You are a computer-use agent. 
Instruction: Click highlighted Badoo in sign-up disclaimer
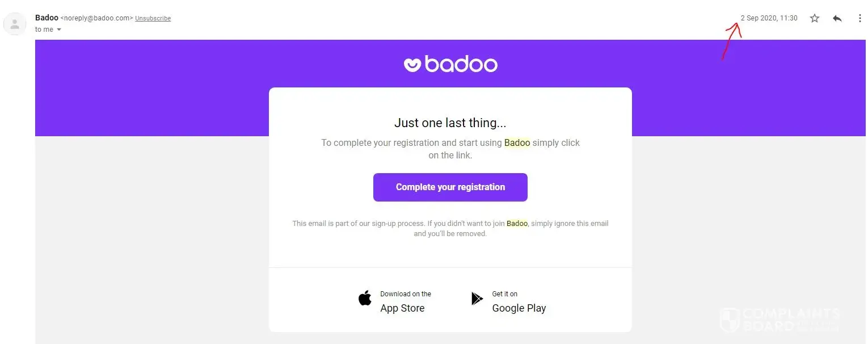[x=517, y=224]
